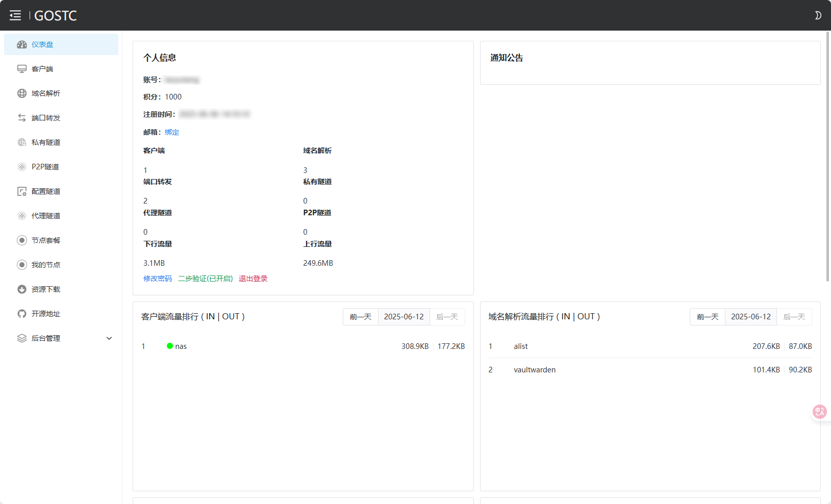Open 代理隧道 menu item
Image resolution: width=831 pixels, height=504 pixels.
pyautogui.click(x=61, y=216)
